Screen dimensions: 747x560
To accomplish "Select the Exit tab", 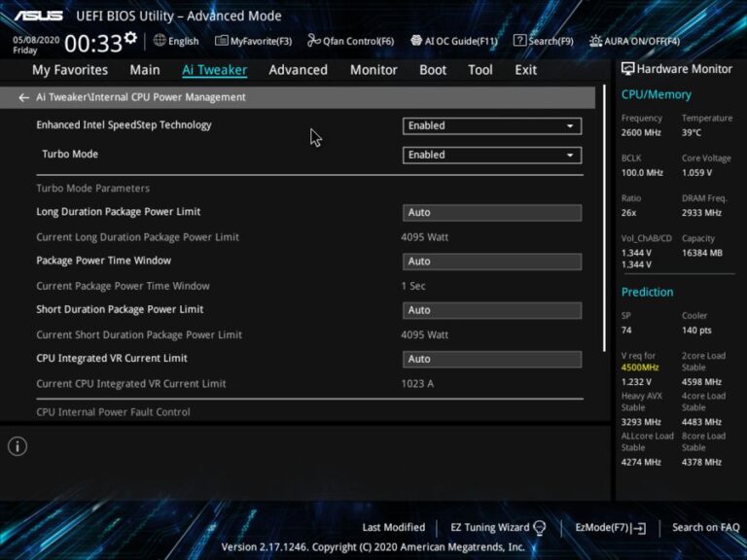I will point(526,70).
